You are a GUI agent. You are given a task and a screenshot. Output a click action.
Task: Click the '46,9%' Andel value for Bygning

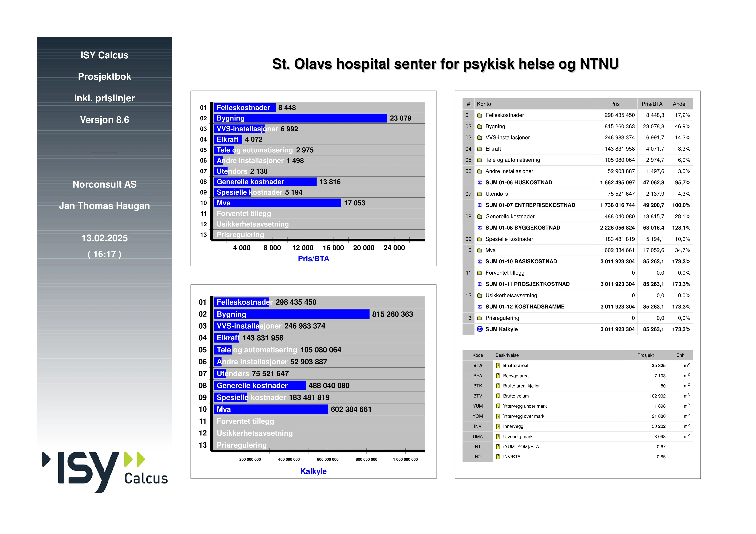(682, 126)
